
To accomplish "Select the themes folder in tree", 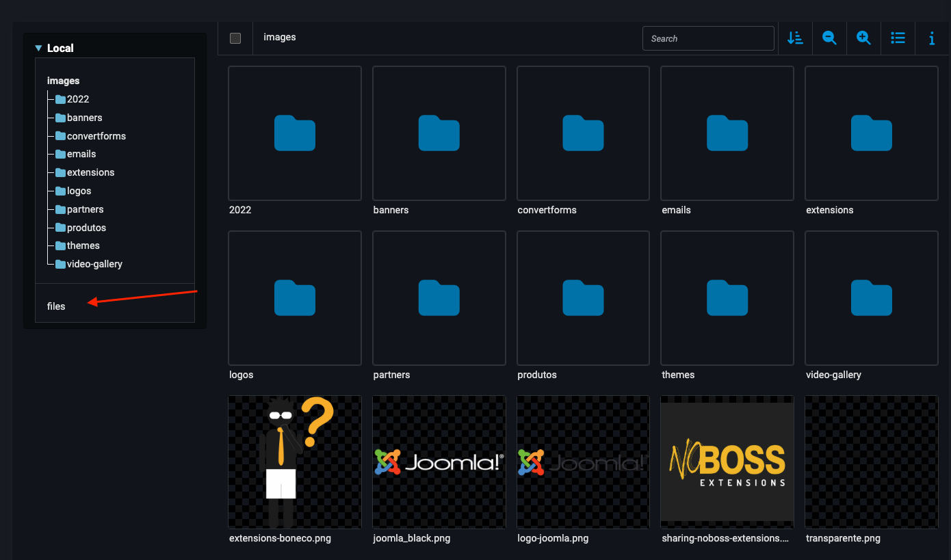I will pyautogui.click(x=83, y=245).
